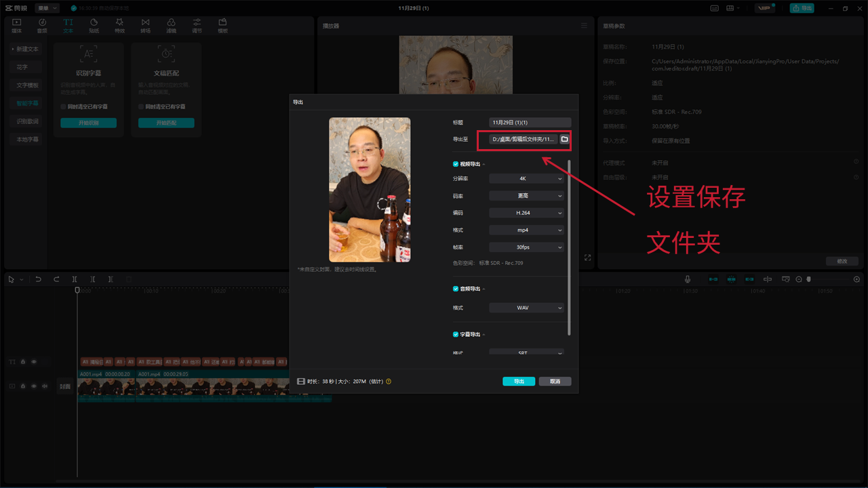Screen dimensions: 868x488
Task: Uncheck the 音频导出 checkbox
Action: (x=456, y=289)
